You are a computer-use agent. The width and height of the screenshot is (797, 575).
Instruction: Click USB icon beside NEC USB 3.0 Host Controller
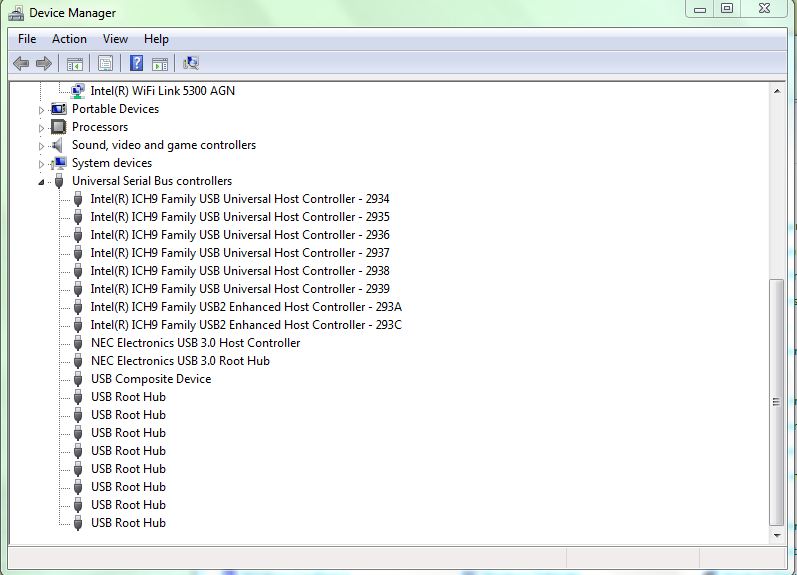(x=78, y=343)
